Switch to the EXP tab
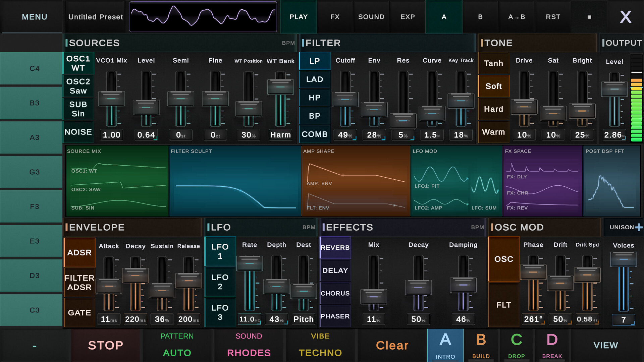 point(408,17)
